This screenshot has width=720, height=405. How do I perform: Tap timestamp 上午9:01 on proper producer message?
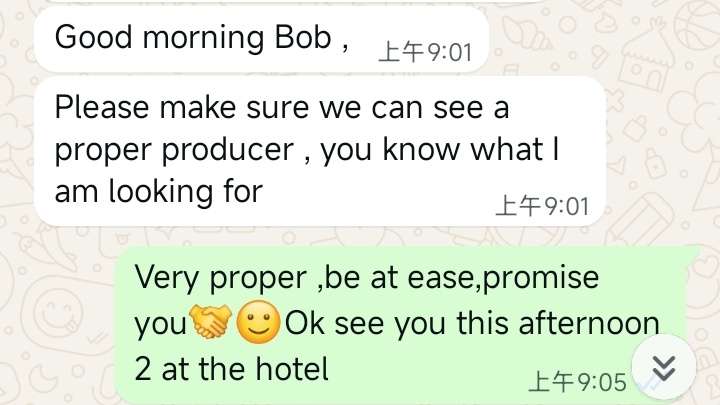tap(542, 206)
